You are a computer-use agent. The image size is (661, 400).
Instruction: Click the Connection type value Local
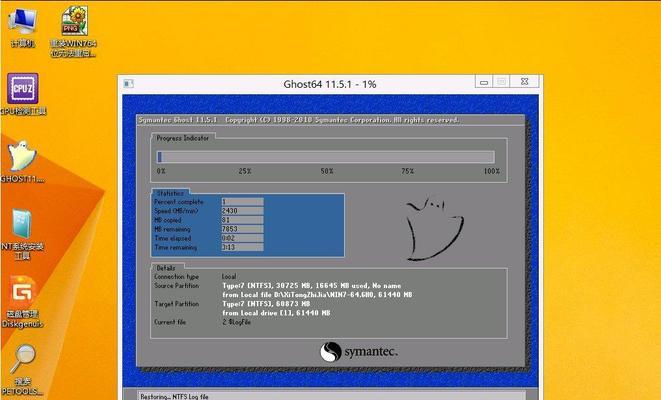pos(229,277)
